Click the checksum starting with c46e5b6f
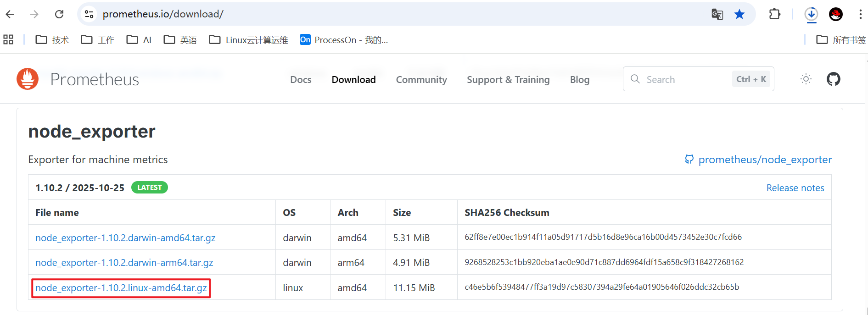 [x=602, y=287]
